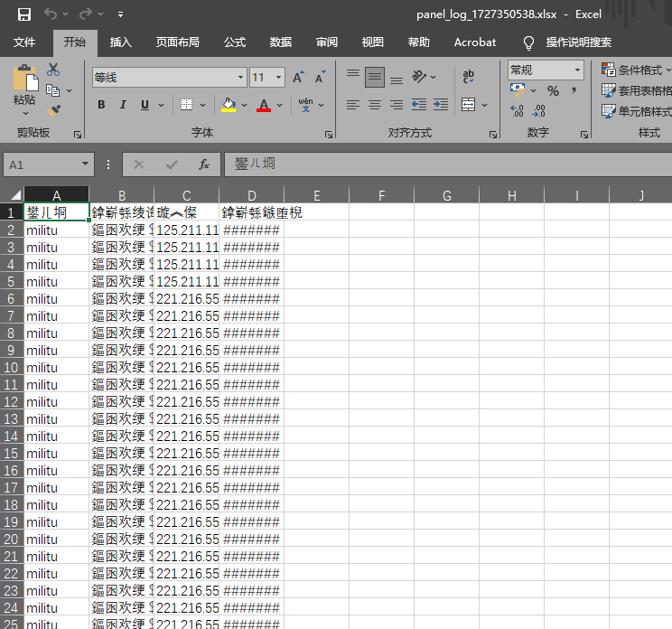Open Customize Quick Access Toolbar menu
672x629 pixels.
[x=120, y=14]
